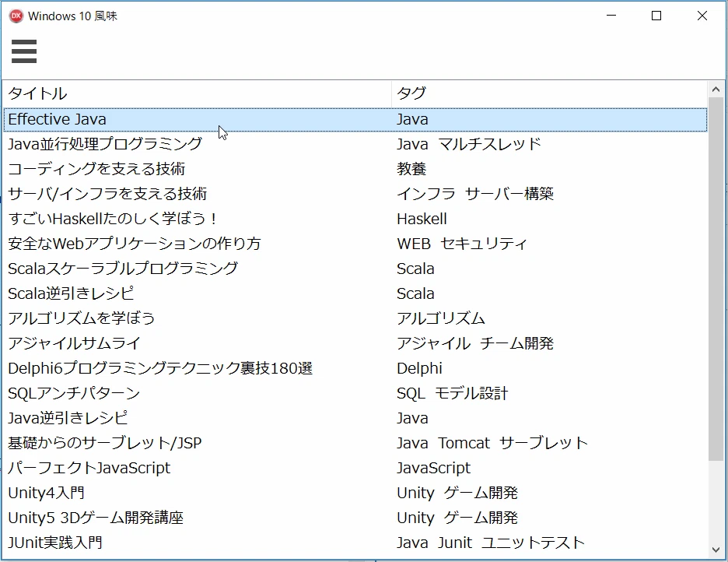The image size is (728, 562).
Task: Click the Java Tomcat サーブレット tag cell
Action: (492, 443)
